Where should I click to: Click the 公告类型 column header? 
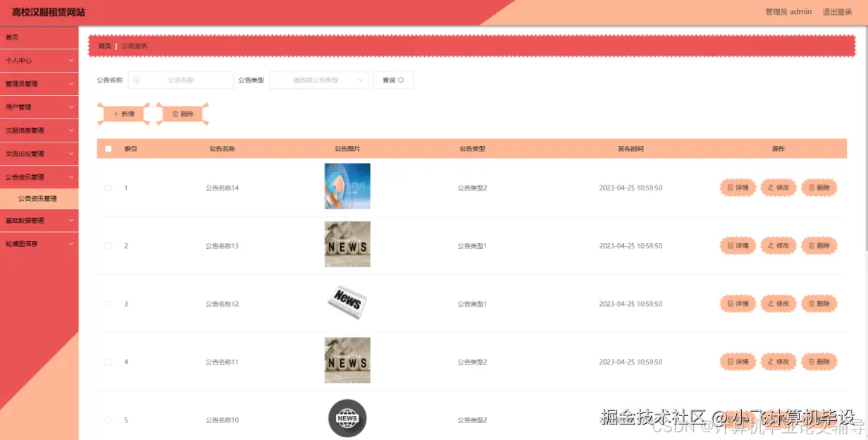pyautogui.click(x=472, y=149)
